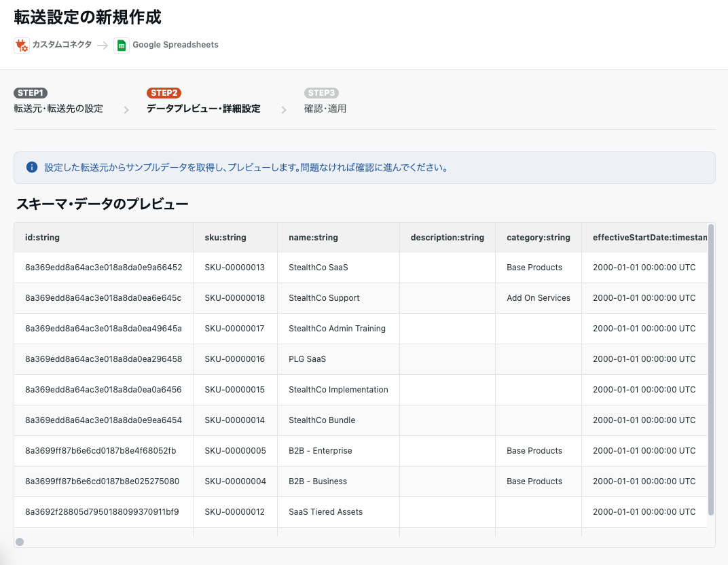Click start date in PLG SaaS row
Image resolution: width=728 pixels, height=565 pixels.
click(644, 359)
